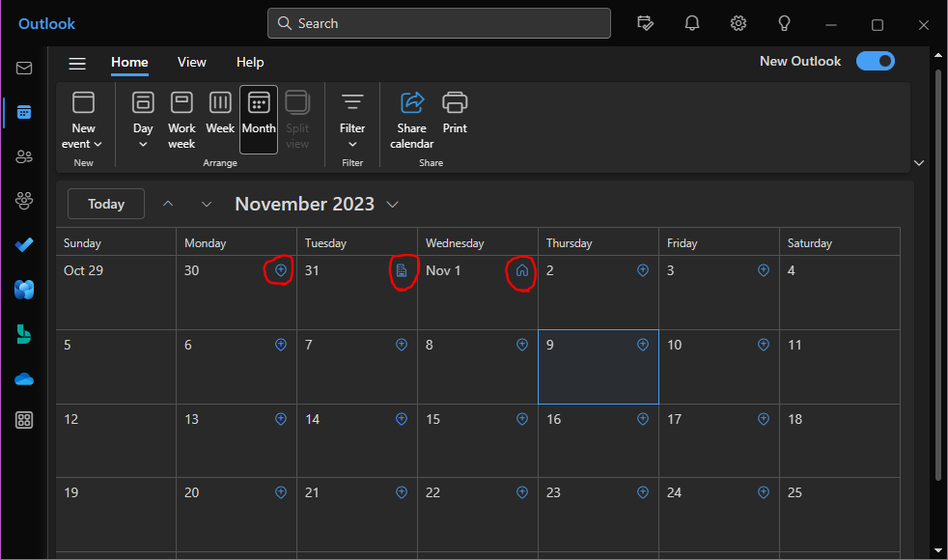This screenshot has height=560, width=948.
Task: Collapse the ribbon with chevron
Action: (919, 163)
